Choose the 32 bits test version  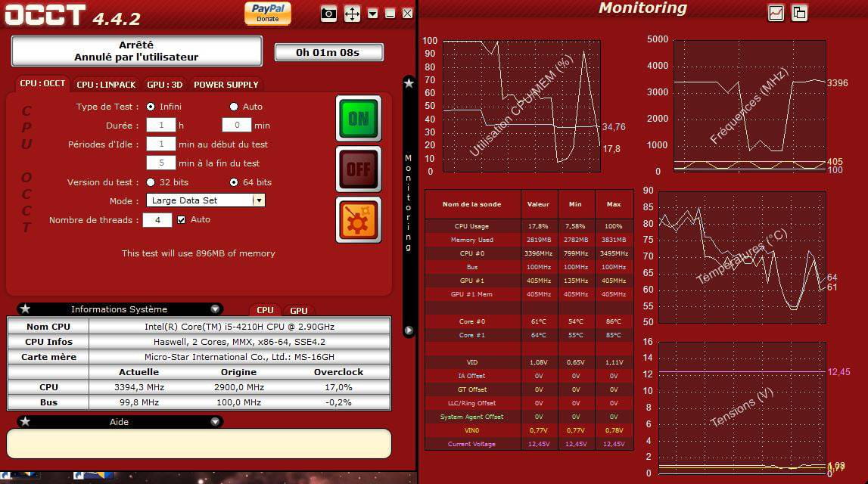point(151,182)
